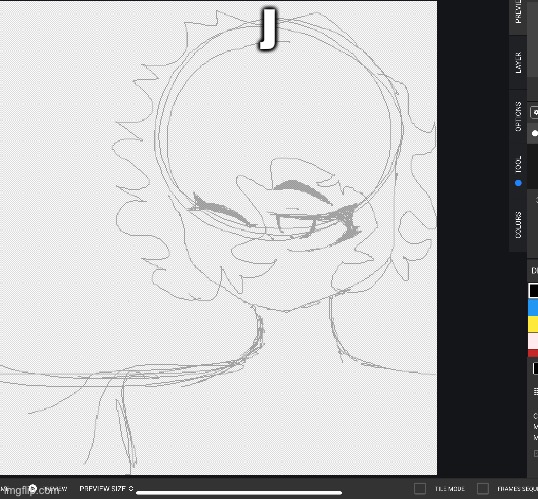Viewport: 538px width, 499px height.
Task: Click the outlined icon button in the options panel
Action: tap(535, 113)
